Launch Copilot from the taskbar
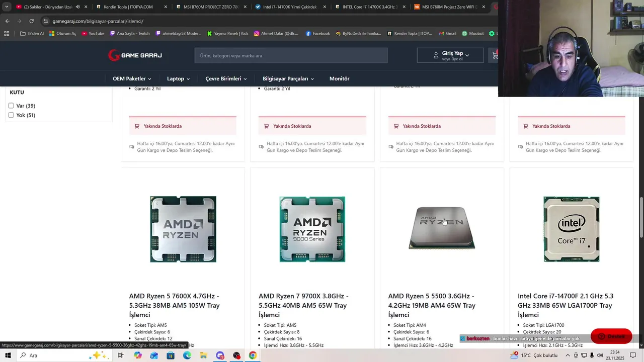644x362 pixels. [138, 355]
